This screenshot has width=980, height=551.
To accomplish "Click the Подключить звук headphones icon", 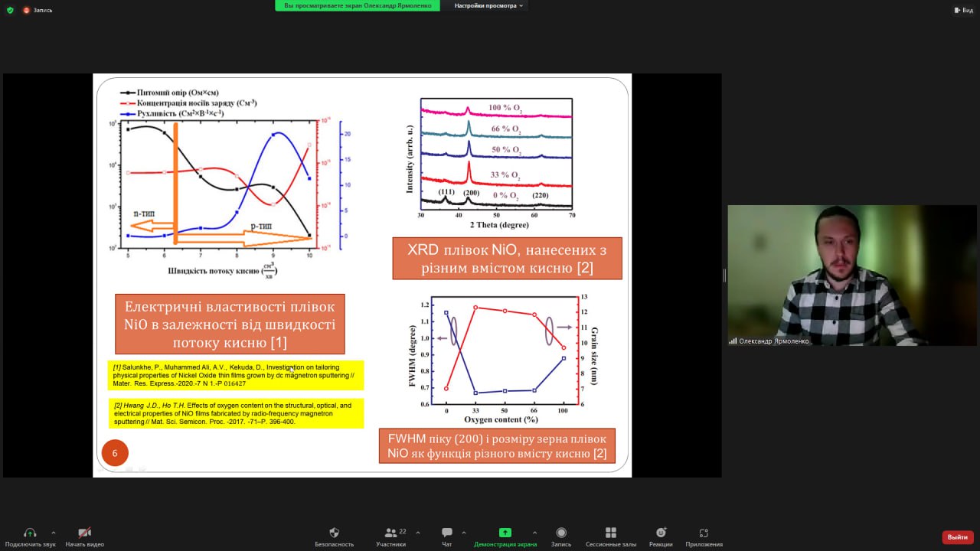I will [x=30, y=533].
